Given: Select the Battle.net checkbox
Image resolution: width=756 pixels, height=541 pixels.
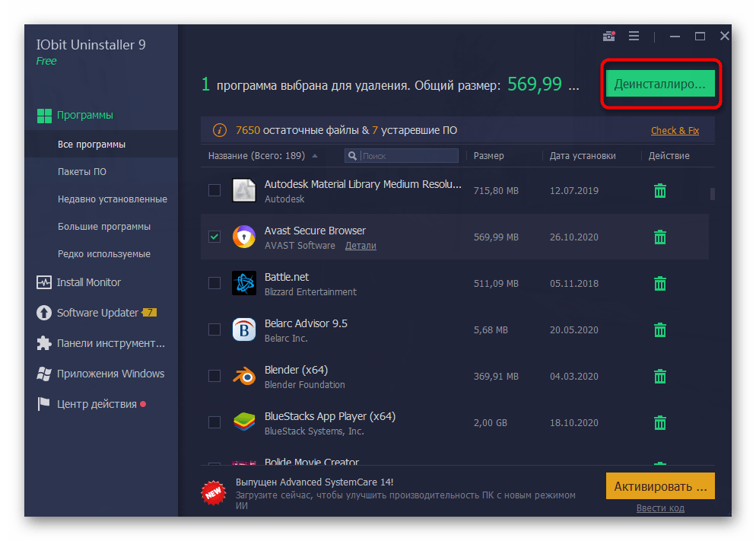Looking at the screenshot, I should pos(214,283).
